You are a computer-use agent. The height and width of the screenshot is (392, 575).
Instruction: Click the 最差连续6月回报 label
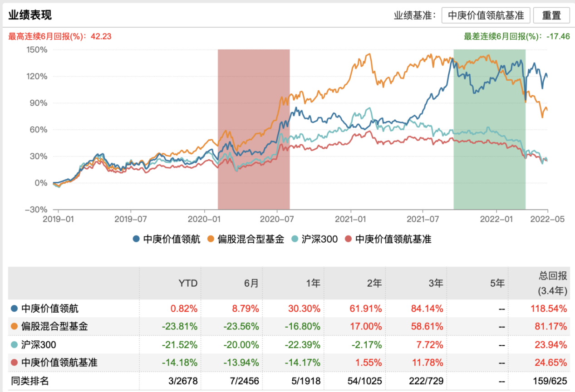coord(517,36)
